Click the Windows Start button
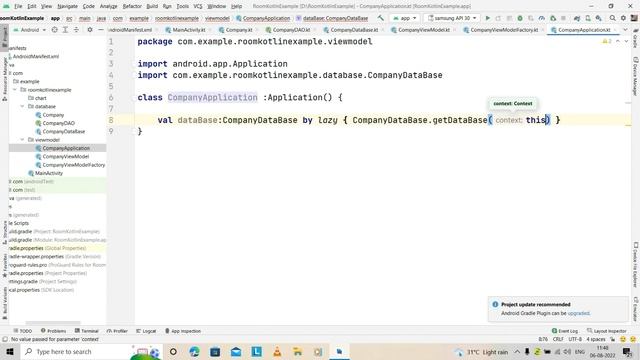 pyautogui.click(x=9, y=351)
